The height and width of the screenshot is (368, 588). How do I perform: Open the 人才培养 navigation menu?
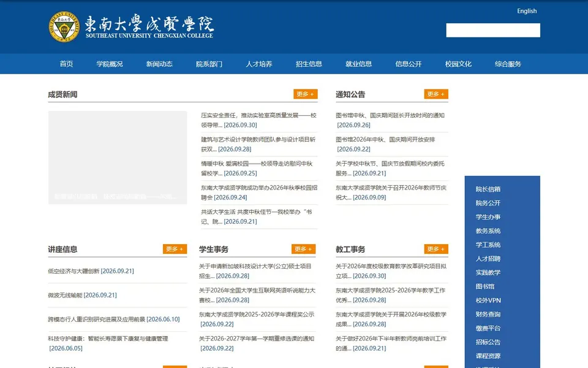click(259, 64)
